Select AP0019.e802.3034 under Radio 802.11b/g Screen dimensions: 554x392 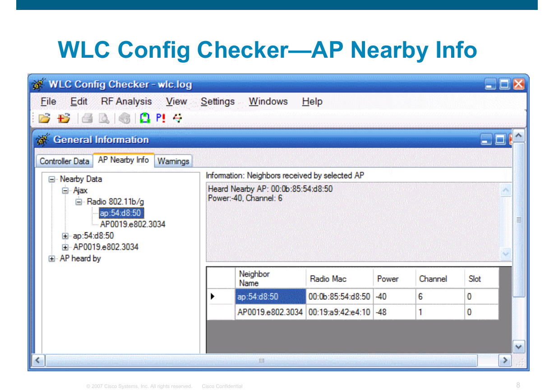[x=133, y=224]
